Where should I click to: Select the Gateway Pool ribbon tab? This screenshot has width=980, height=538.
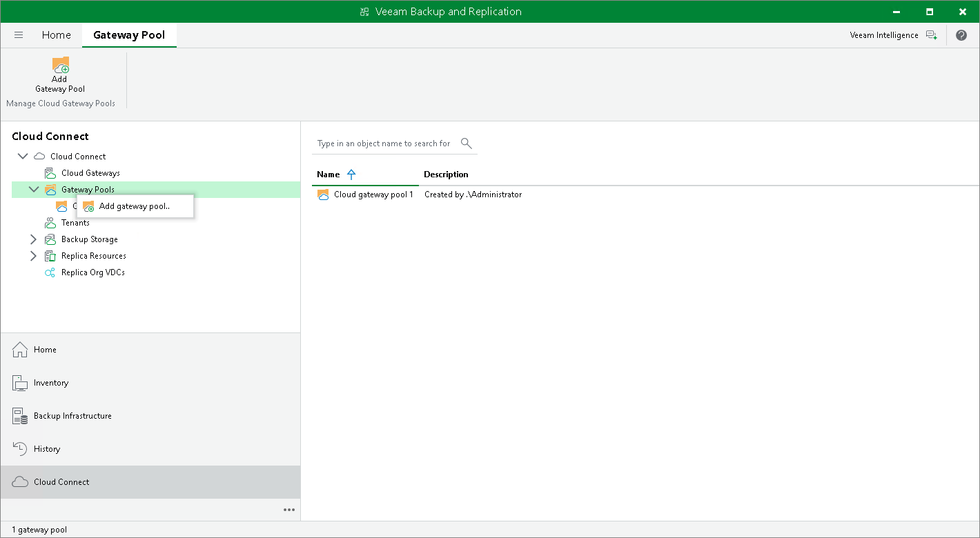(129, 35)
